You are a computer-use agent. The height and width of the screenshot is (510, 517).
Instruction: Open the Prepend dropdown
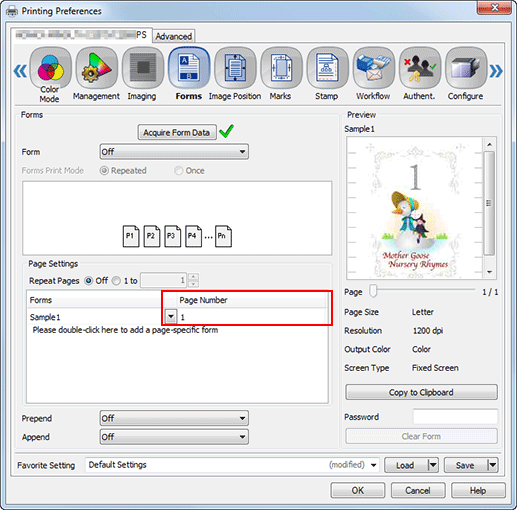[174, 418]
